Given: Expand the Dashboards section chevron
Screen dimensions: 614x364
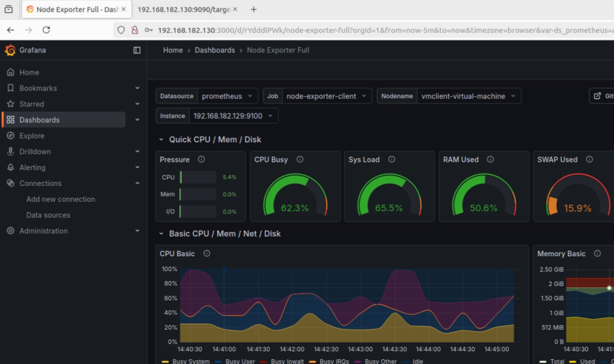Looking at the screenshot, I should pos(137,120).
